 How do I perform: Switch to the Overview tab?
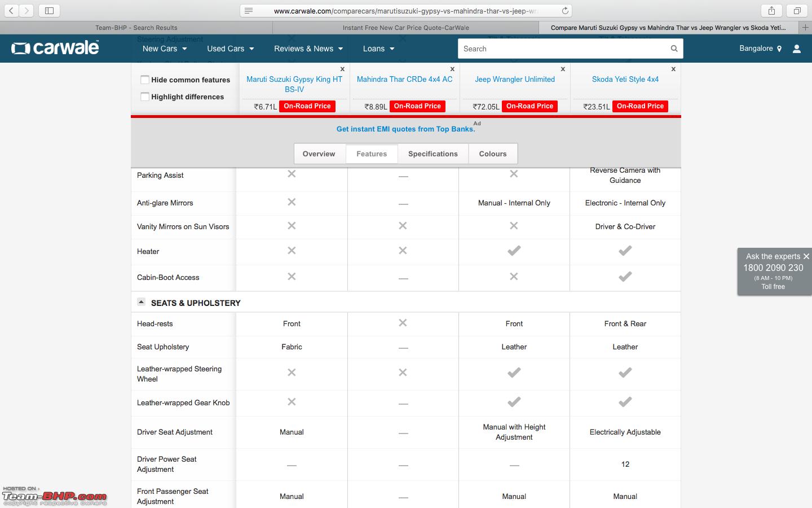pos(319,154)
